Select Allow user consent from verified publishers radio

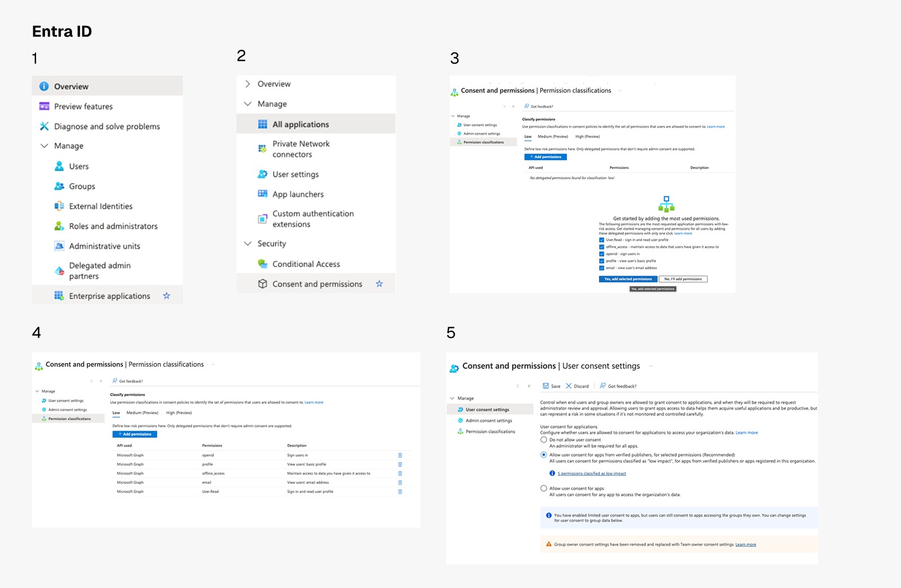point(543,455)
